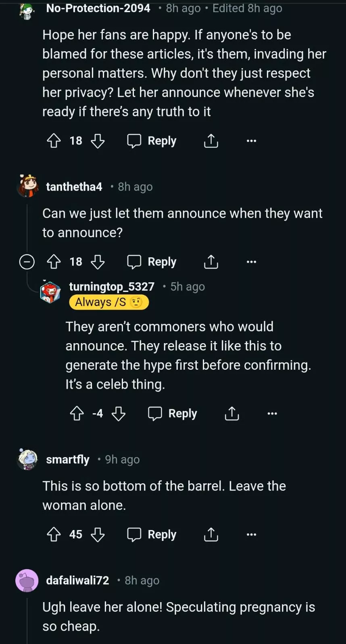The height and width of the screenshot is (644, 346).
Task: Upvote tanthetha4's comment
Action: tap(54, 262)
